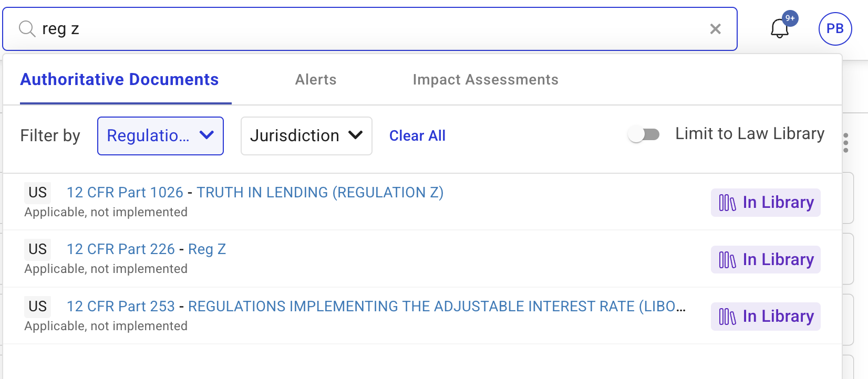The image size is (868, 379).
Task: Open notifications via the bell icon
Action: pos(780,29)
